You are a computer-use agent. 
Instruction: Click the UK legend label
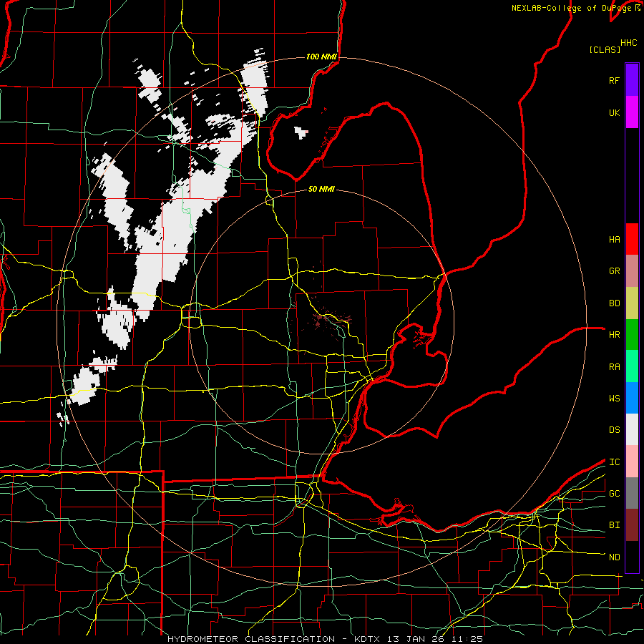pyautogui.click(x=615, y=112)
